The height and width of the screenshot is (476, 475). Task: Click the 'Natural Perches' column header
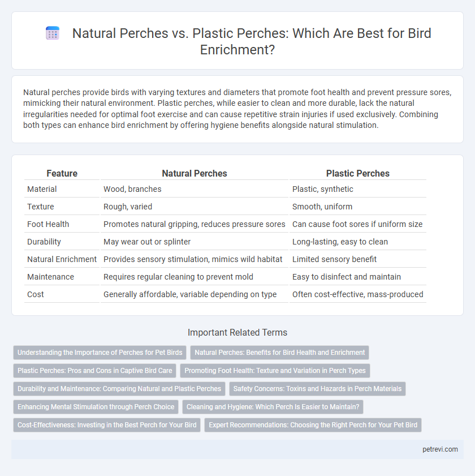point(195,173)
